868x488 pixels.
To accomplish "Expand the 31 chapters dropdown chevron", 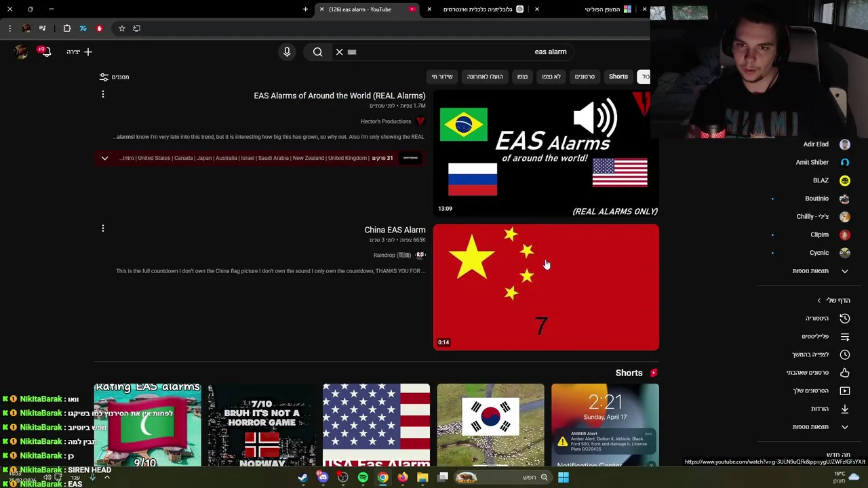I will 104,158.
